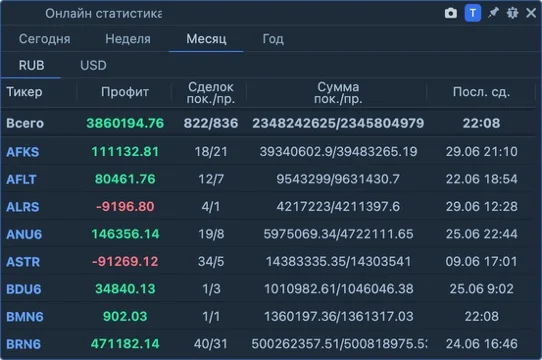This screenshot has height=360, width=542.
Task: Sort by the Профит column header
Action: click(125, 92)
